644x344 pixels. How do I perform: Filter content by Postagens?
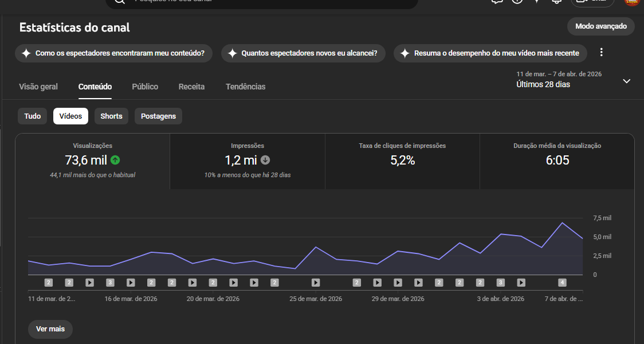coord(158,116)
